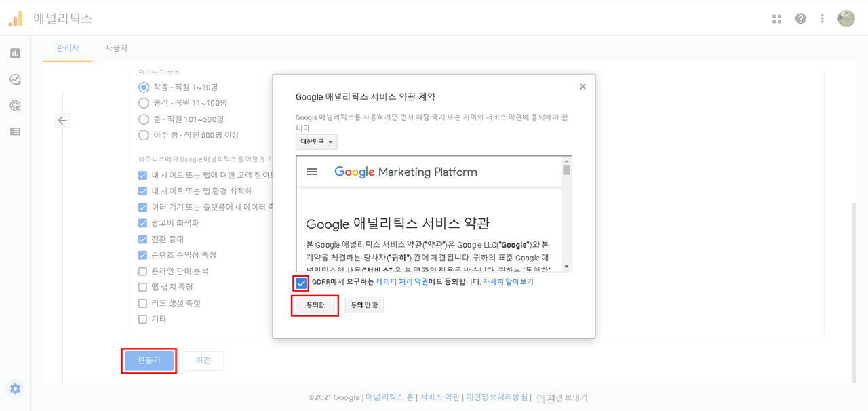Viewport: 868px width, 411px height.
Task: Open footer 서비스 약관 link
Action: click(440, 397)
